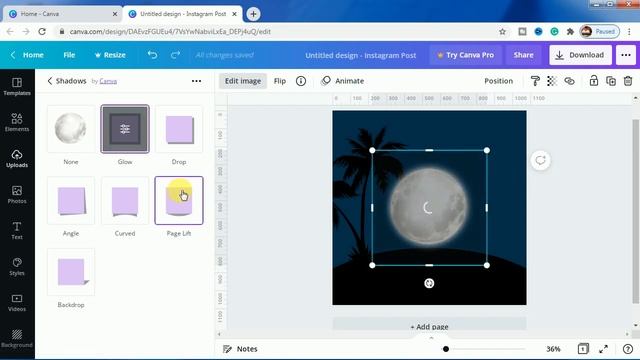The height and width of the screenshot is (360, 640).
Task: Click the Share button
Action: (x=523, y=55)
